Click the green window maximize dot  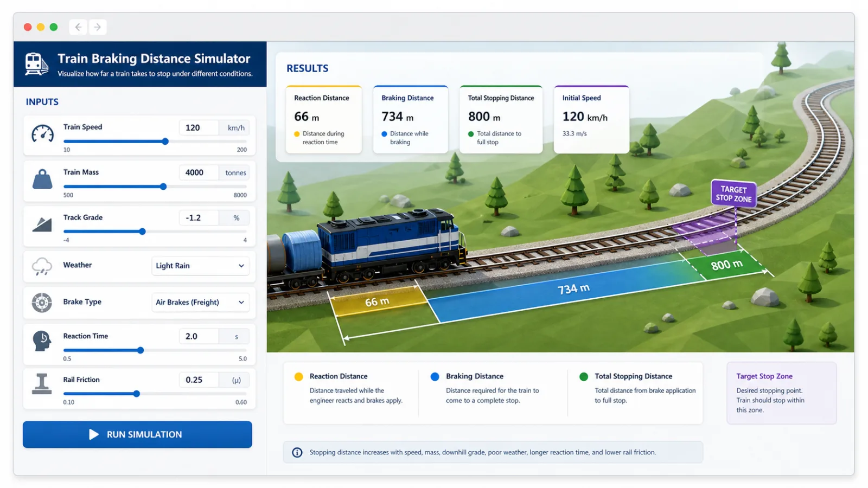(54, 27)
